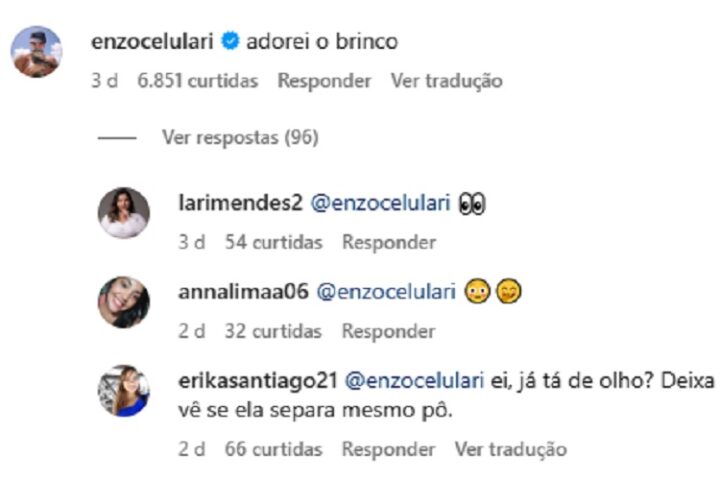Viewport: 720px width, 480px height.
Task: Click enzocelulari's blue verified badge
Action: (229, 42)
